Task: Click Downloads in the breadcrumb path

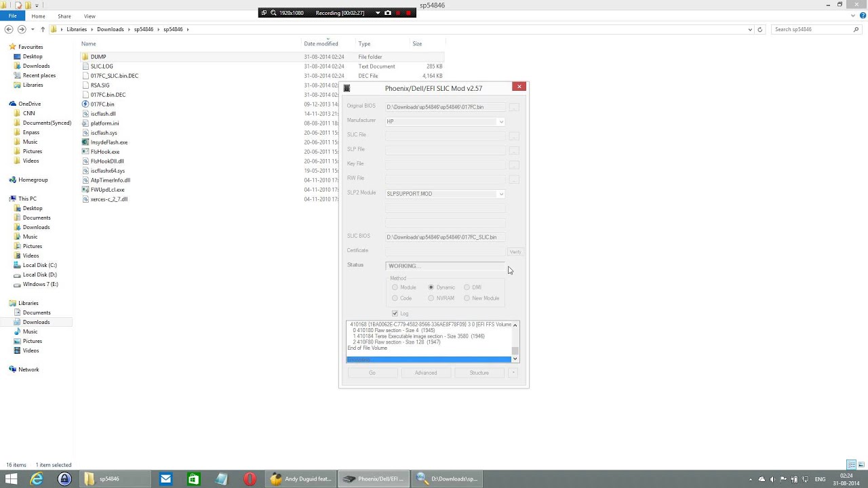Action: point(111,29)
